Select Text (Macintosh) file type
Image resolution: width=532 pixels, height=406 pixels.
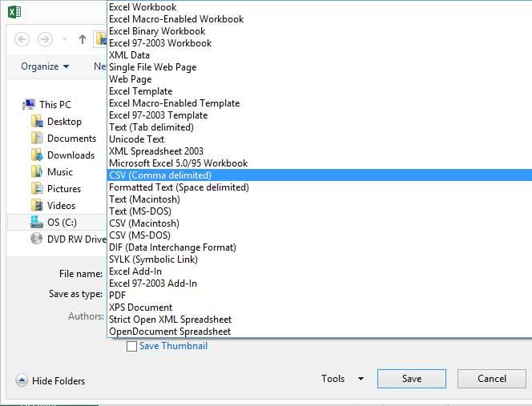coord(319,199)
